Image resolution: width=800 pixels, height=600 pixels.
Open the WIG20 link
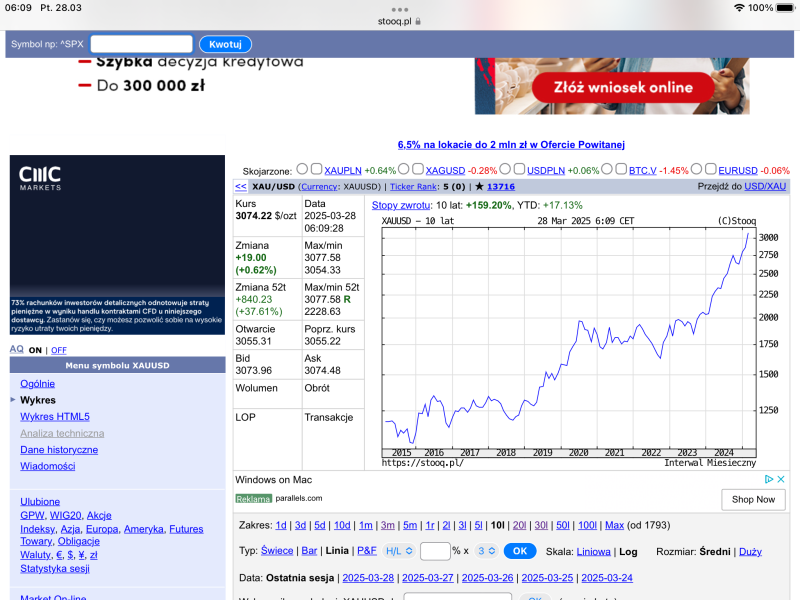pos(65,515)
